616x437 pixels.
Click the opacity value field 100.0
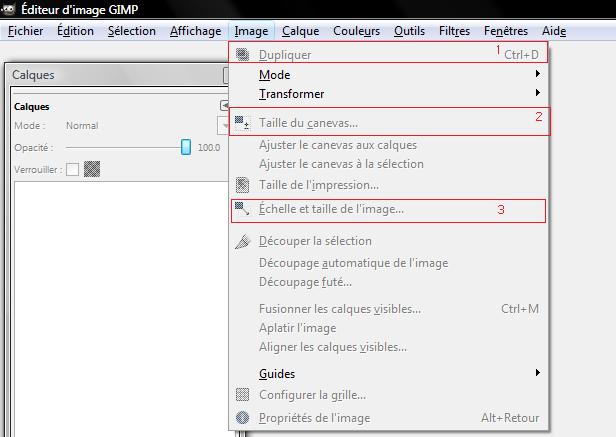(209, 148)
